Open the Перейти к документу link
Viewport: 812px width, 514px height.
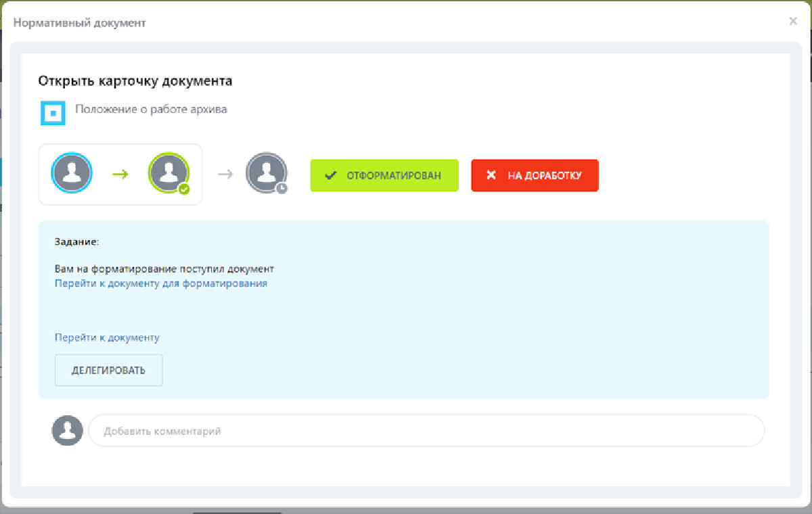[107, 337]
